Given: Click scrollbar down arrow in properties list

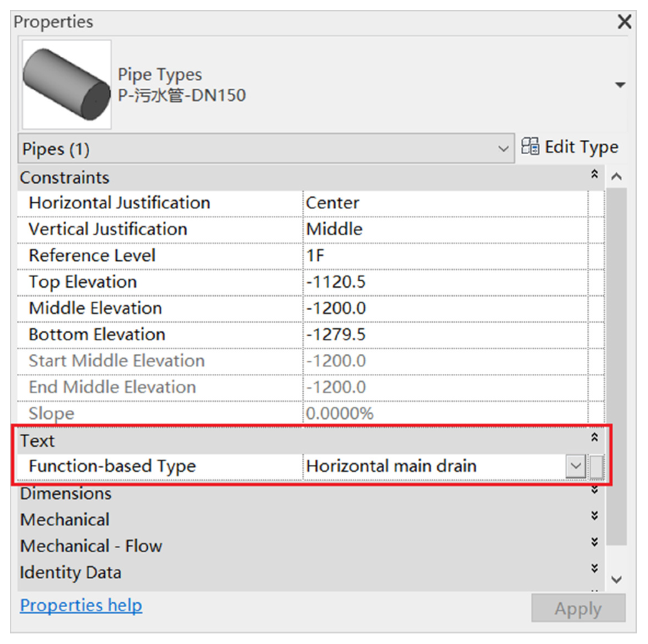Looking at the screenshot, I should 617,580.
